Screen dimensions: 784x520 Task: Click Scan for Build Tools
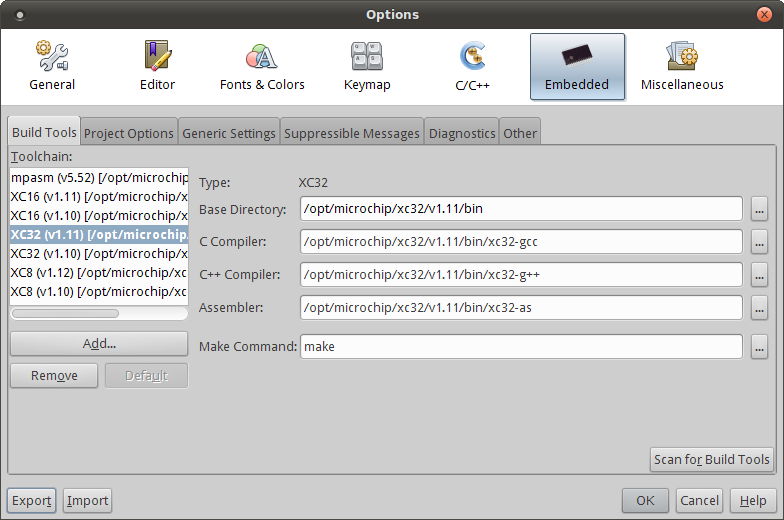712,459
